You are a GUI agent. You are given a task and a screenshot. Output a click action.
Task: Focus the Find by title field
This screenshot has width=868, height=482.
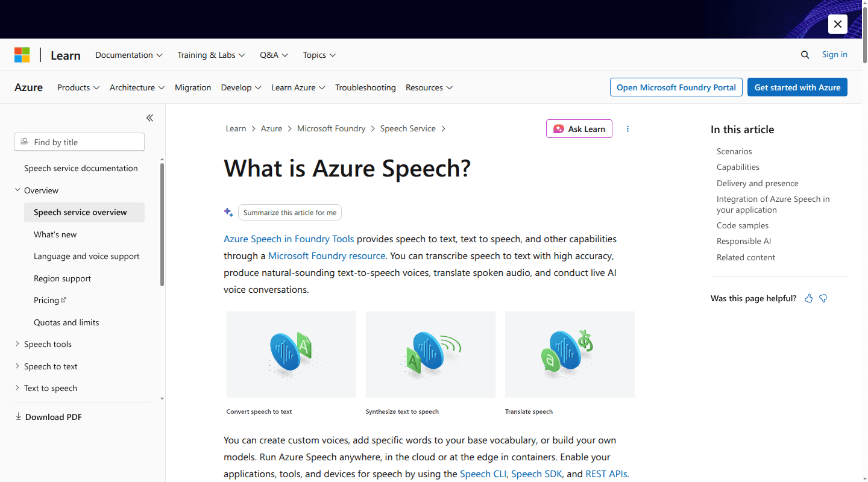pyautogui.click(x=80, y=142)
